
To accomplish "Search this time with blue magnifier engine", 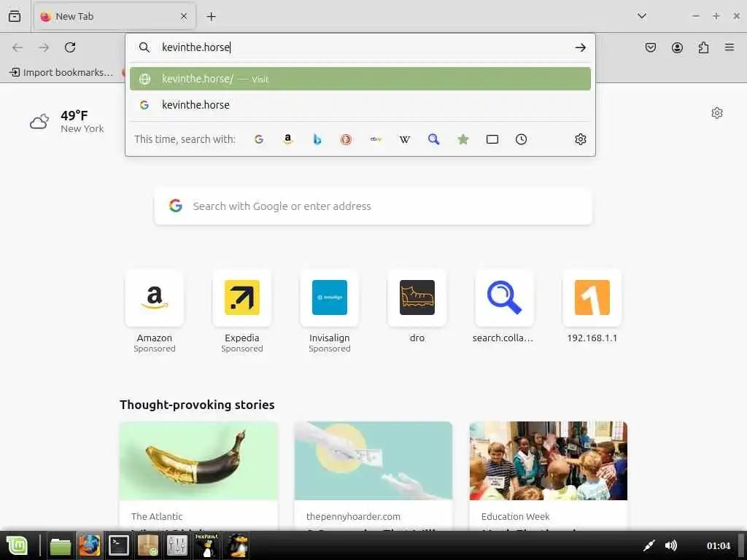I will coord(433,139).
